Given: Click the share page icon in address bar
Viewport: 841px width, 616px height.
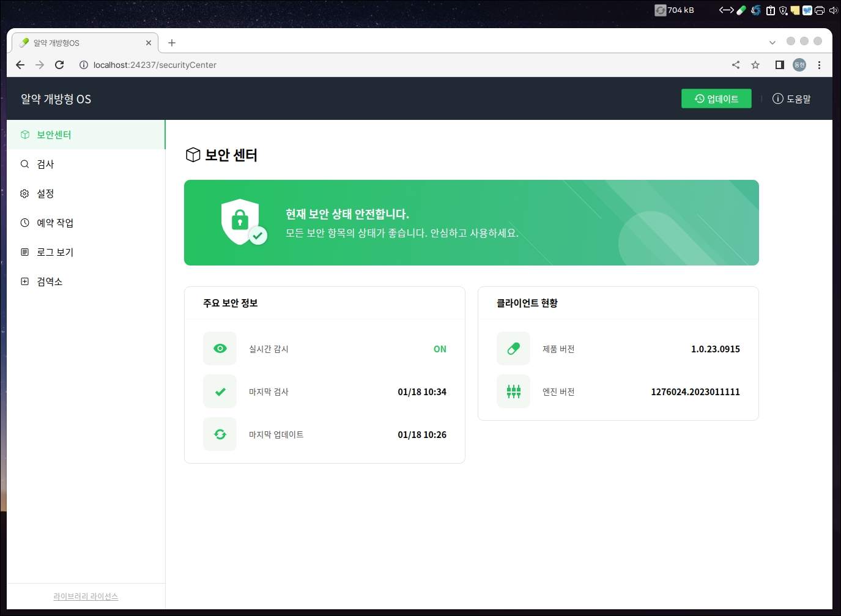Looking at the screenshot, I should pyautogui.click(x=736, y=65).
